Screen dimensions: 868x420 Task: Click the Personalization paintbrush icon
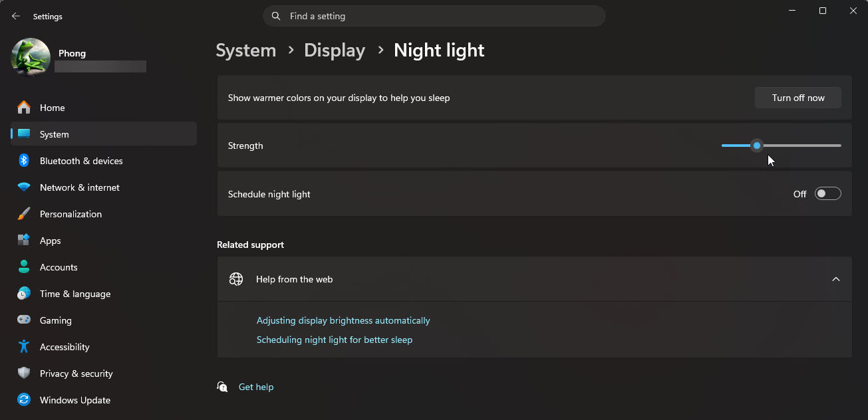point(24,214)
